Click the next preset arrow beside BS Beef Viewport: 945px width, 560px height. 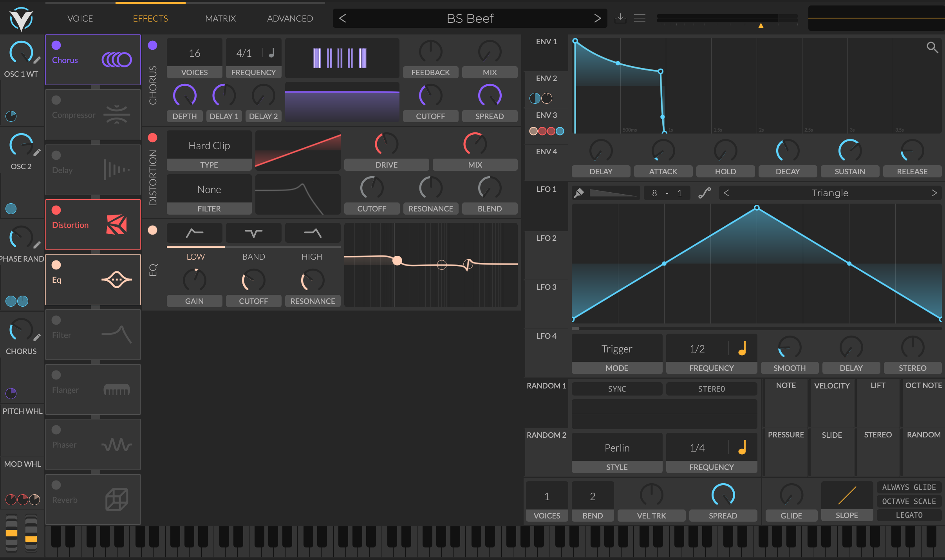tap(597, 18)
